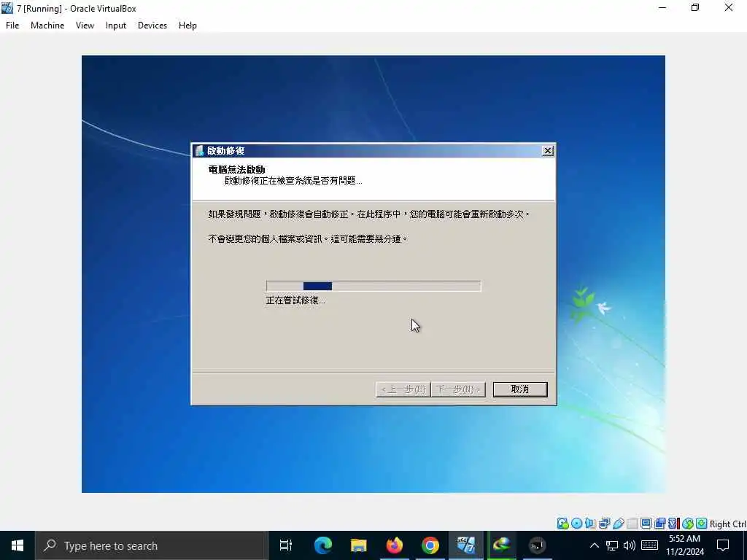Open the Devices menu
747x560 pixels.
pos(152,26)
